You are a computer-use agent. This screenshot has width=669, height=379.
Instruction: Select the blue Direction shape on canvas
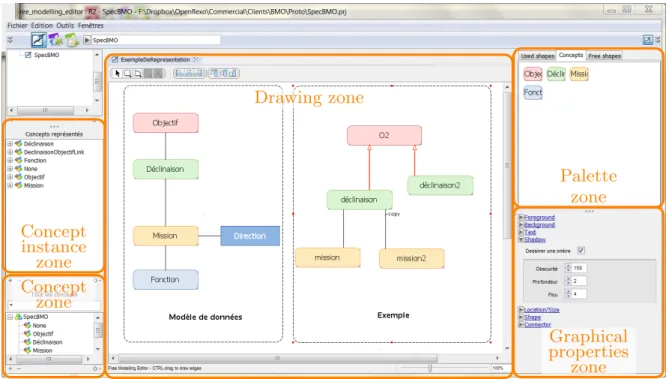(x=250, y=236)
